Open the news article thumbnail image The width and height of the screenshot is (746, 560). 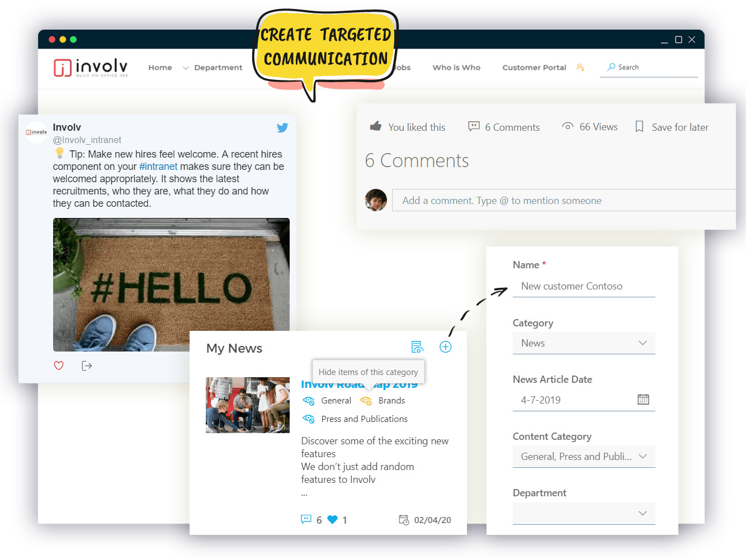coord(248,405)
